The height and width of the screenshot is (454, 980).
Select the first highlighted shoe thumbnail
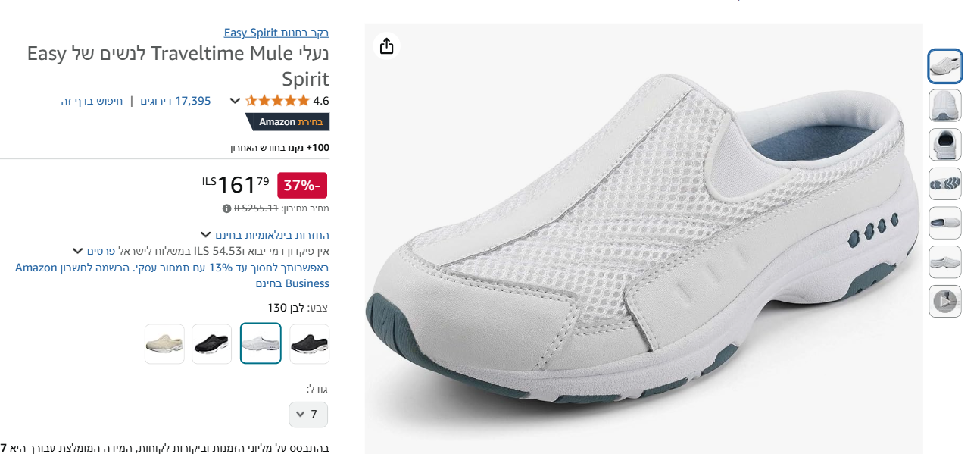click(x=944, y=66)
